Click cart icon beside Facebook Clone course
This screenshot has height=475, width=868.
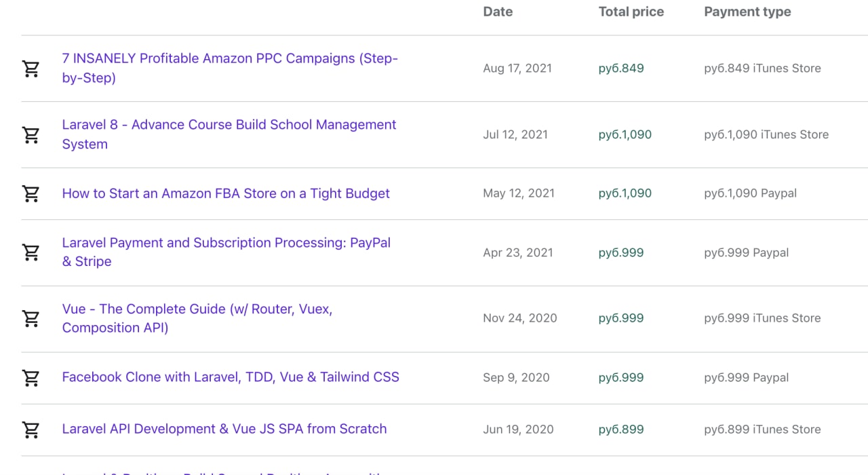[x=31, y=378]
